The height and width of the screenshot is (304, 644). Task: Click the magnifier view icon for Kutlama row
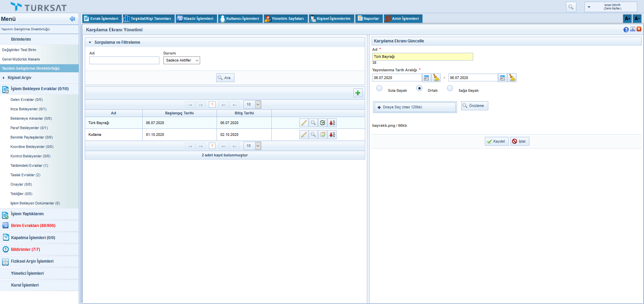pyautogui.click(x=313, y=135)
